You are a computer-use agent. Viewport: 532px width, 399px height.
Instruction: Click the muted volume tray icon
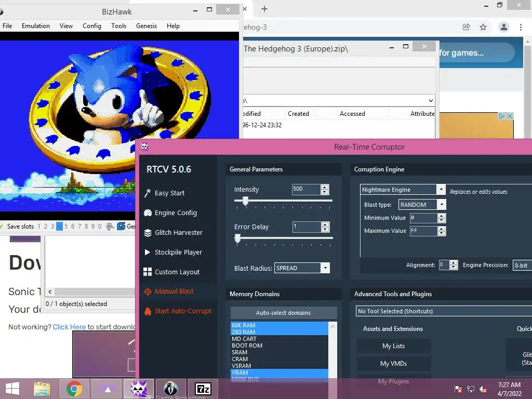[x=483, y=389]
